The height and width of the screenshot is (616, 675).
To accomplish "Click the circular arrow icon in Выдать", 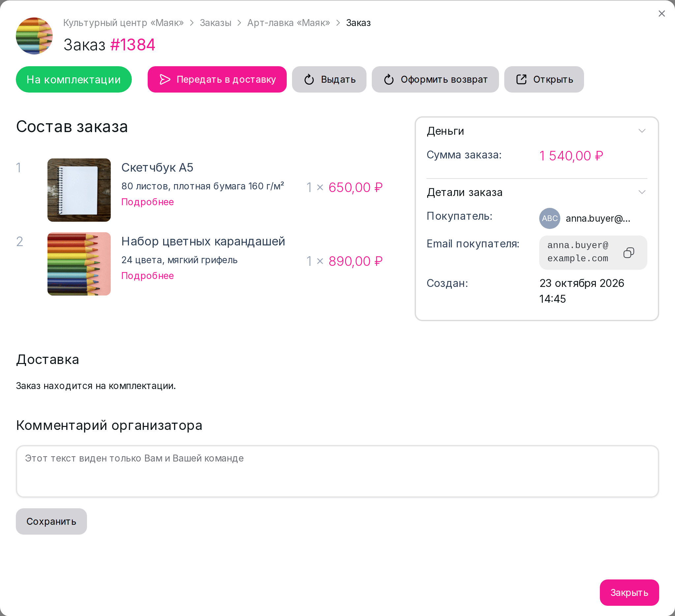I will [309, 79].
